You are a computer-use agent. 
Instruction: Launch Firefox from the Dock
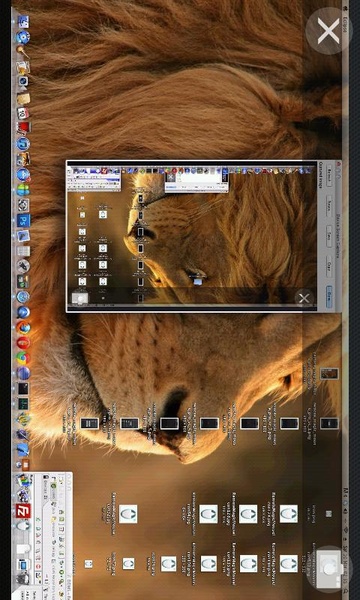tap(23, 328)
